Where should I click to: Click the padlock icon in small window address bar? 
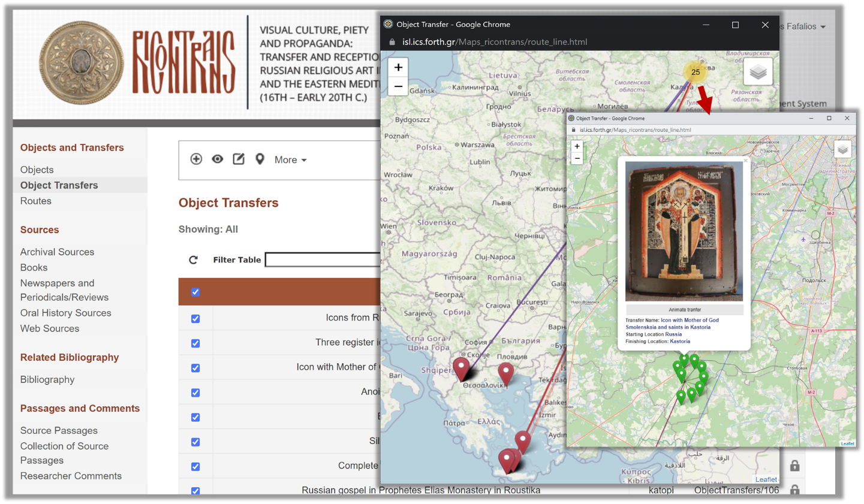point(573,129)
